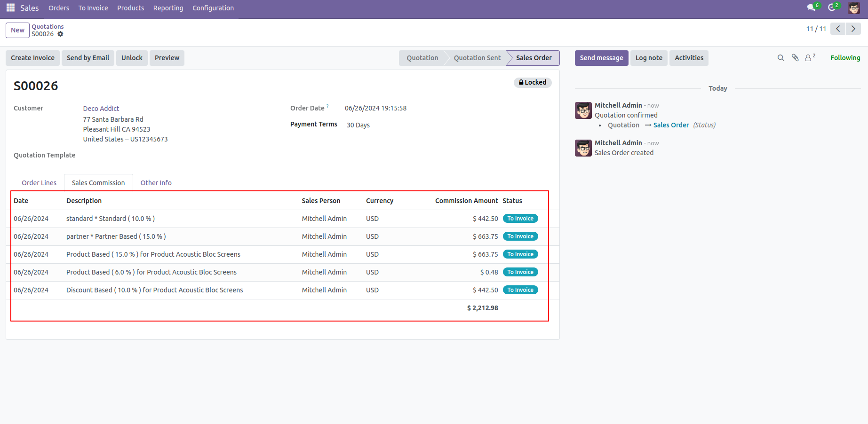Open the messaging conversations icon
868x424 pixels.
pyautogui.click(x=811, y=8)
